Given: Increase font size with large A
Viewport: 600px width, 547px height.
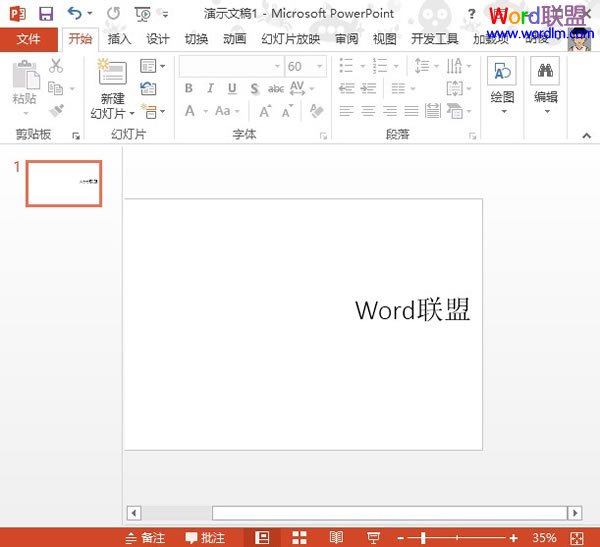Looking at the screenshot, I should click(x=265, y=111).
